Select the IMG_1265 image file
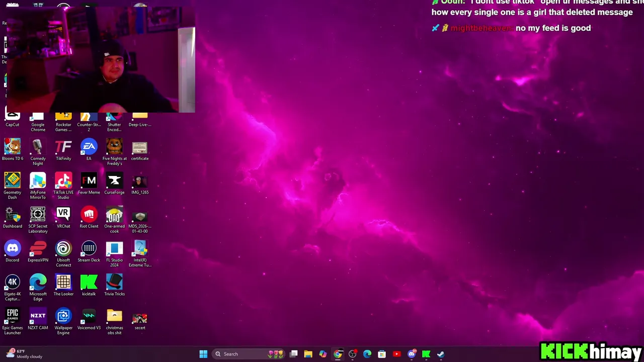Image resolution: width=644 pixels, height=362 pixels. (x=140, y=184)
